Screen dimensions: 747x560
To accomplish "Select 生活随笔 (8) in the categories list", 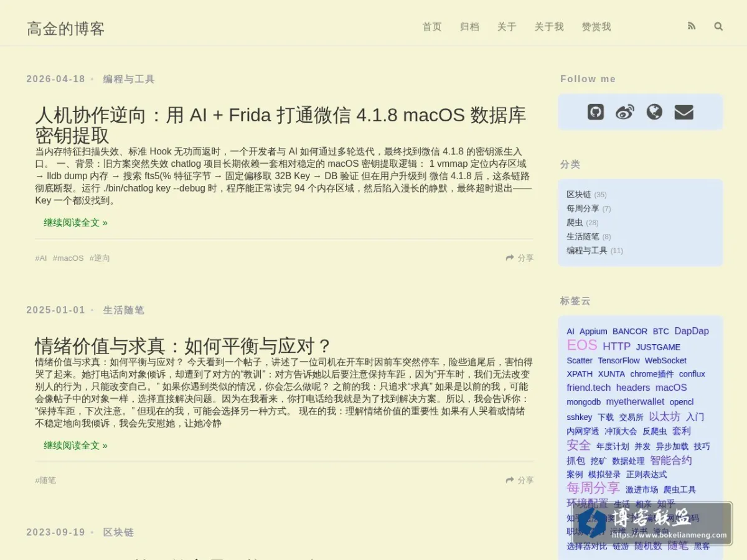I will (x=583, y=236).
